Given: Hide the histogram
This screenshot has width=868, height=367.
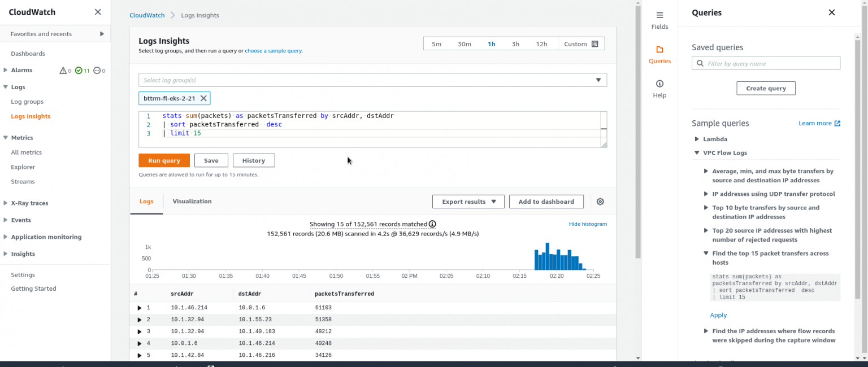Looking at the screenshot, I should 588,224.
